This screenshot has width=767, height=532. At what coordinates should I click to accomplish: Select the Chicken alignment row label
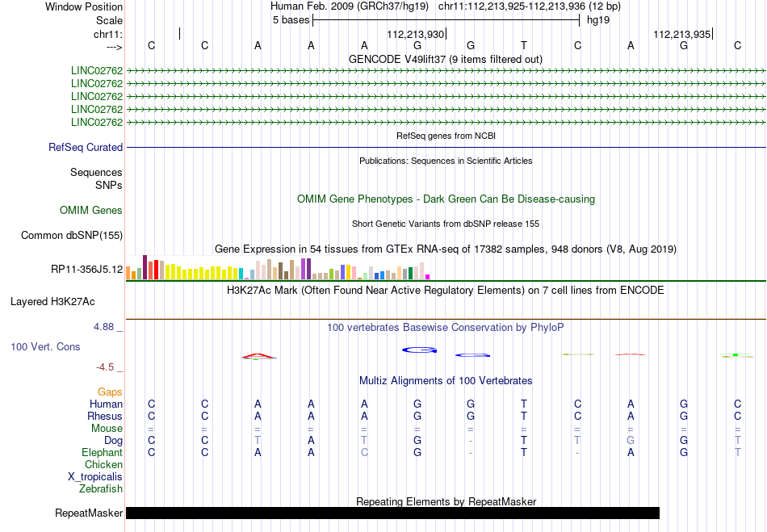pyautogui.click(x=103, y=464)
